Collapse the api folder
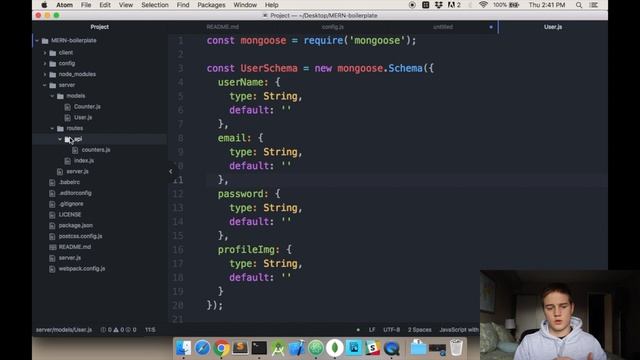 tap(60, 139)
